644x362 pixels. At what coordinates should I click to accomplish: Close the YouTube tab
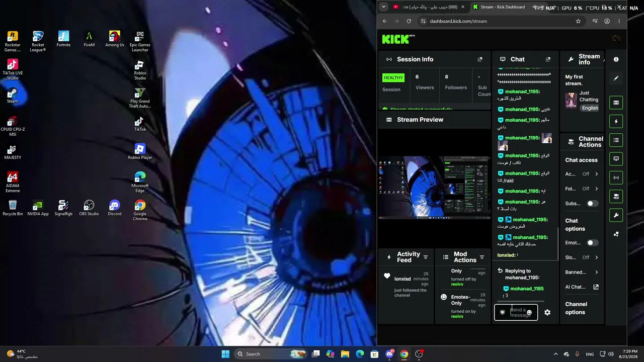[463, 7]
